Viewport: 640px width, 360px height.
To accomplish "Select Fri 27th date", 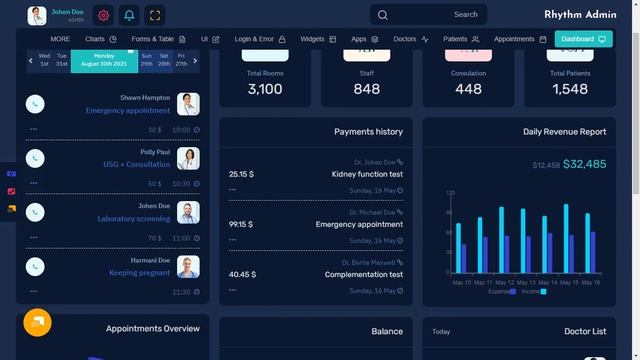I will click(x=181, y=60).
